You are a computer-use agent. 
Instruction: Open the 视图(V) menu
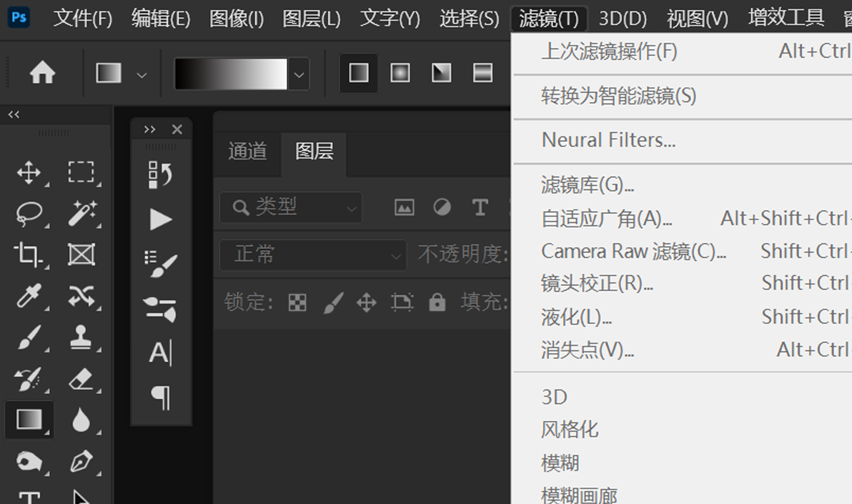tap(697, 19)
